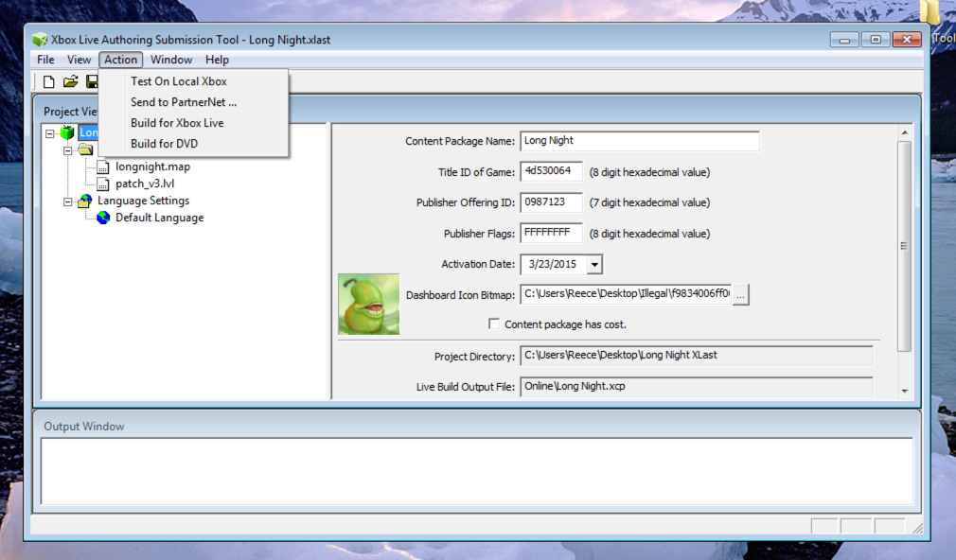Click the yellow folder icon in the tree
This screenshot has width=956, height=560.
[85, 149]
